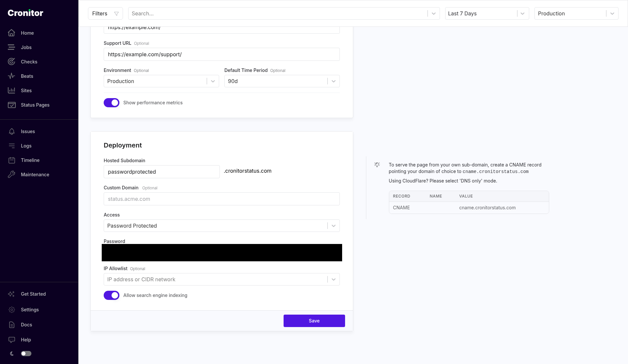The height and width of the screenshot is (364, 628).
Task: Toggle Allow search engine indexing switch
Action: pos(112,295)
